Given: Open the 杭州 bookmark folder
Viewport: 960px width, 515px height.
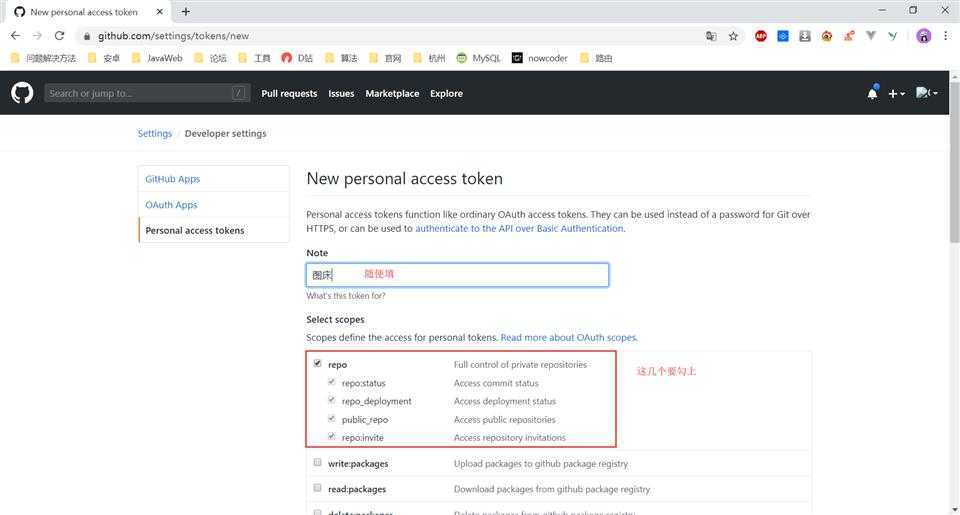Looking at the screenshot, I should [429, 58].
